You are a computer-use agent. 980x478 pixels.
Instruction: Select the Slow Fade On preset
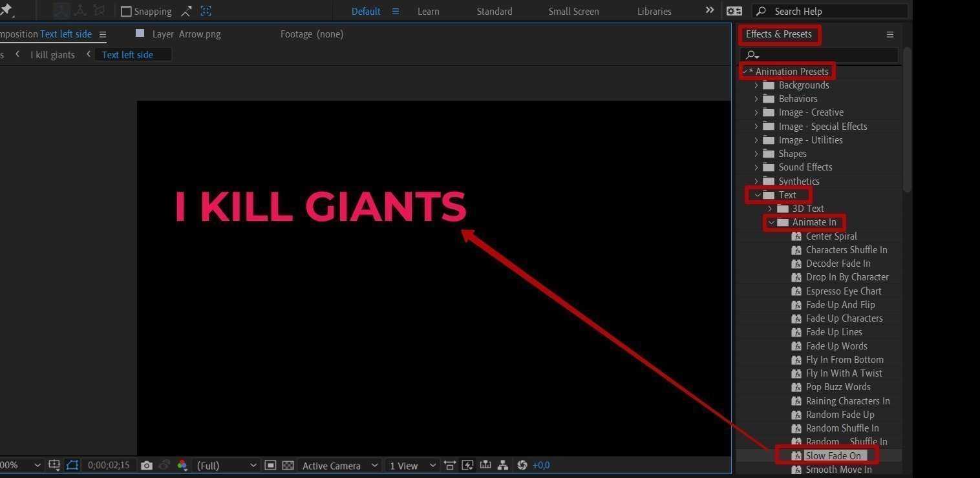click(833, 455)
